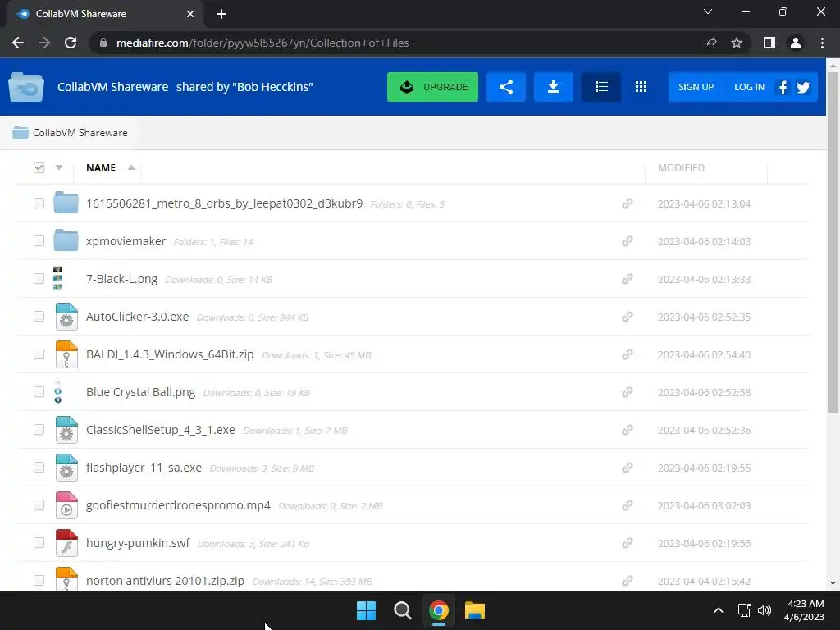
Task: Open the xpmoviemaker folder link
Action: click(x=126, y=241)
